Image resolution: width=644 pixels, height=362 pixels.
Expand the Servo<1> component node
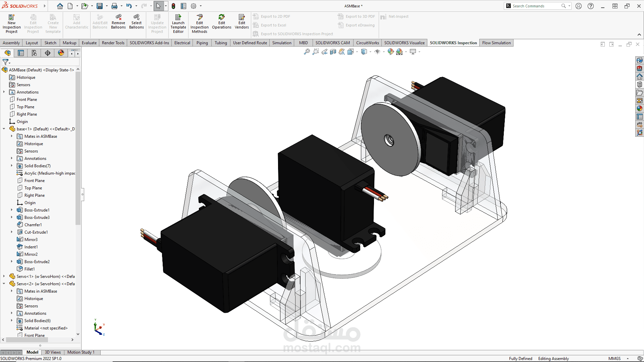coord(4,277)
